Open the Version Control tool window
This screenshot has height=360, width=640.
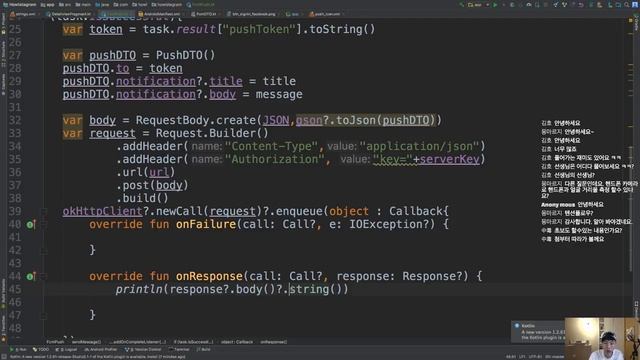[x=143, y=350]
